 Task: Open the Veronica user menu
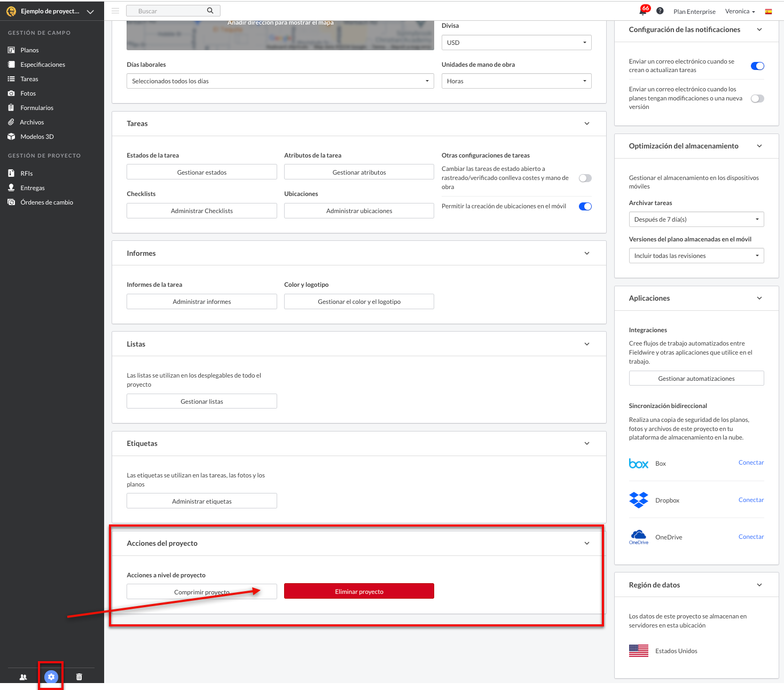coord(740,11)
